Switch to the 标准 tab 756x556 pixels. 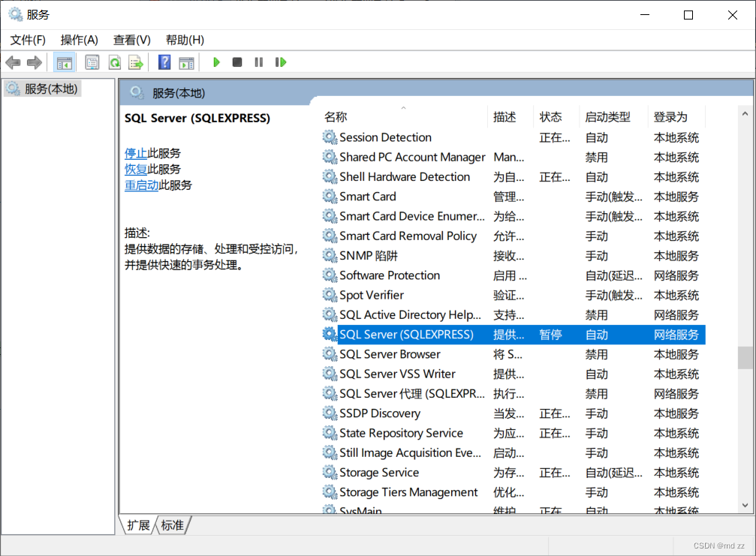[171, 525]
